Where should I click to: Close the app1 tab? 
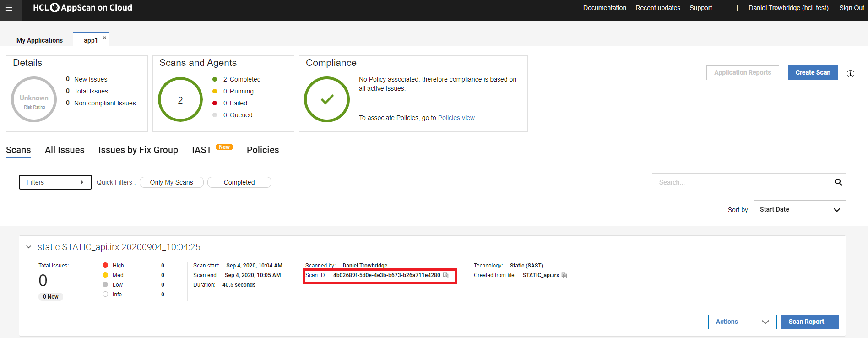(x=105, y=38)
